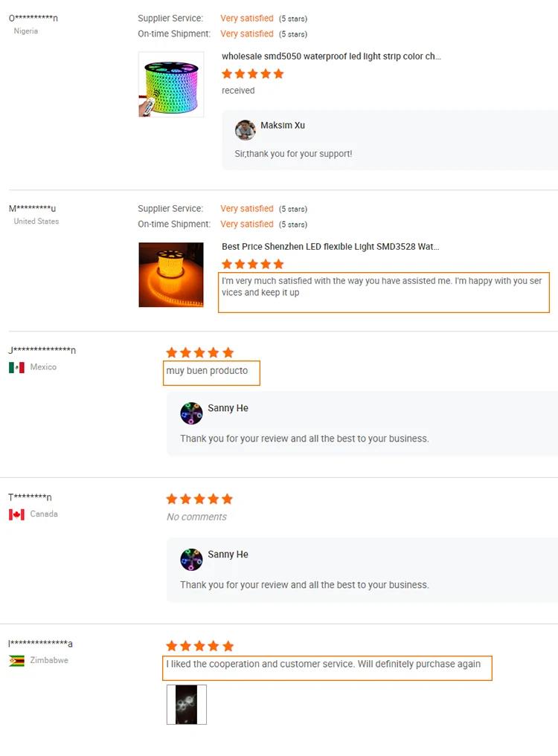Click Sanny He's avatar in Canada review reply
Viewport: 558px width, 756px height.
click(191, 559)
